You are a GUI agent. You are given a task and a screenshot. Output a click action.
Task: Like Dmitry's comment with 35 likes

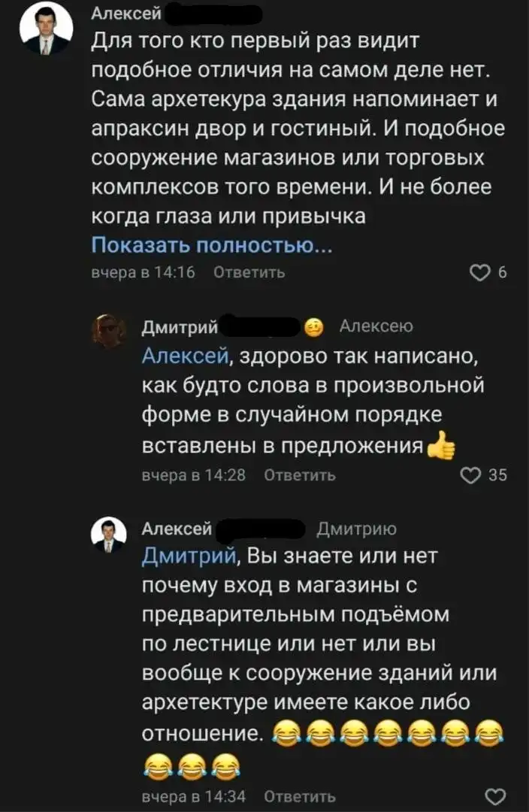(x=470, y=475)
